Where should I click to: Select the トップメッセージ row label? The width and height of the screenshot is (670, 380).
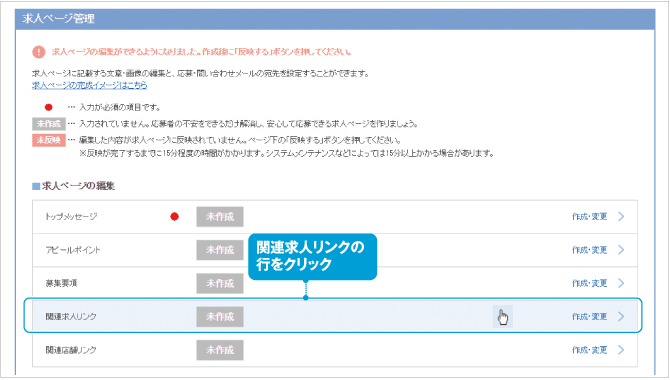click(x=71, y=216)
